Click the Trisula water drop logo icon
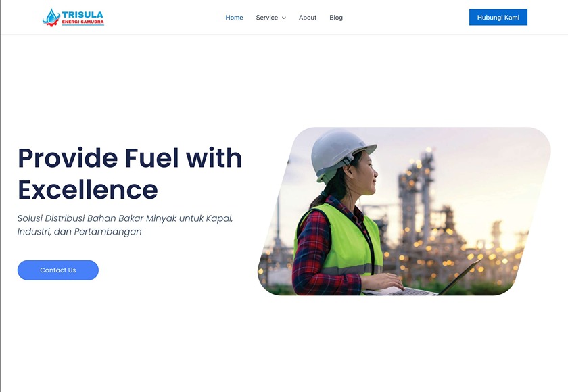 pyautogui.click(x=51, y=18)
